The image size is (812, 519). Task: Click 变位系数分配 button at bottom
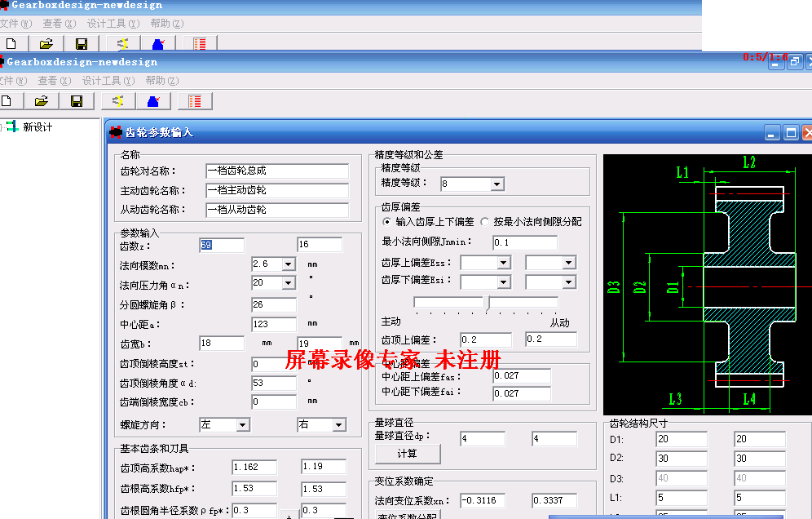(408, 516)
